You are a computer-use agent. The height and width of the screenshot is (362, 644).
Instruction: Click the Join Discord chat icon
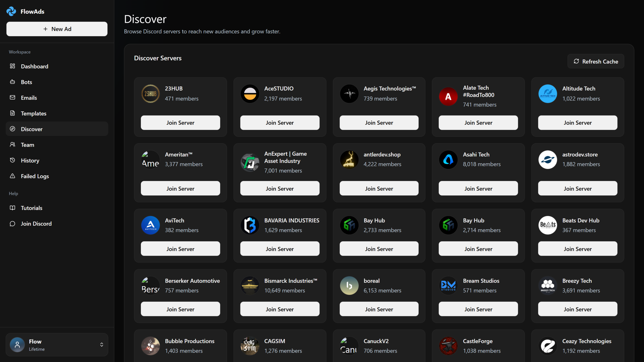(x=12, y=223)
